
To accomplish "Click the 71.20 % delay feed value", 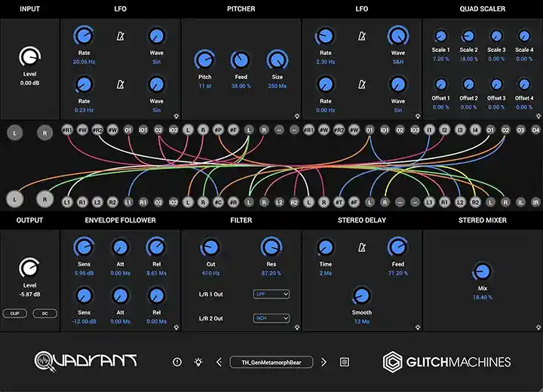I will click(398, 273).
